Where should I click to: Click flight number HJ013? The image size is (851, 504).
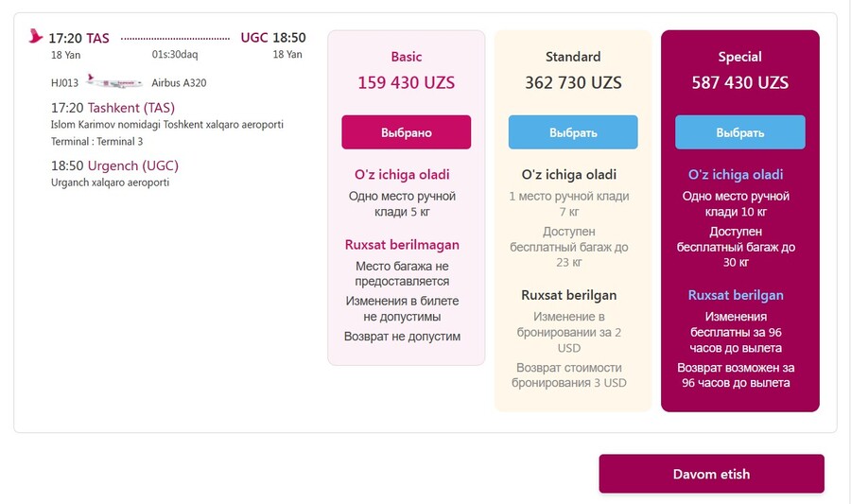pyautogui.click(x=64, y=83)
